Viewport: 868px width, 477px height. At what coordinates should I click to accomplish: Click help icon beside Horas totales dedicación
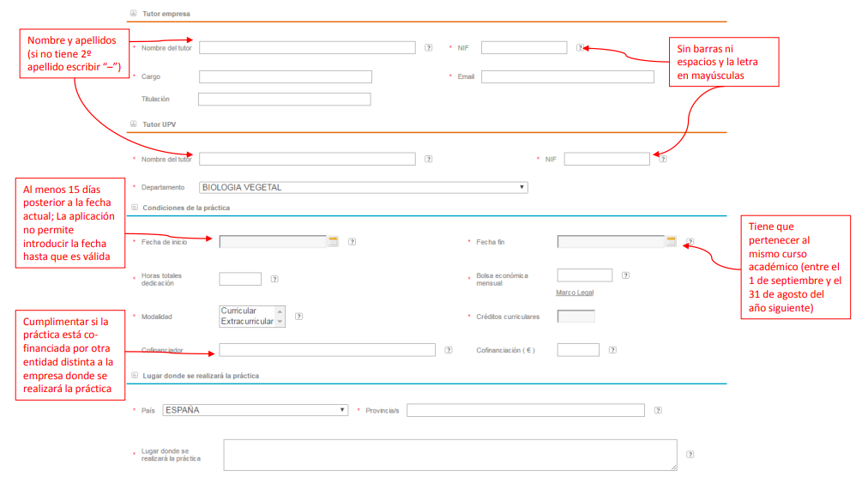274,279
